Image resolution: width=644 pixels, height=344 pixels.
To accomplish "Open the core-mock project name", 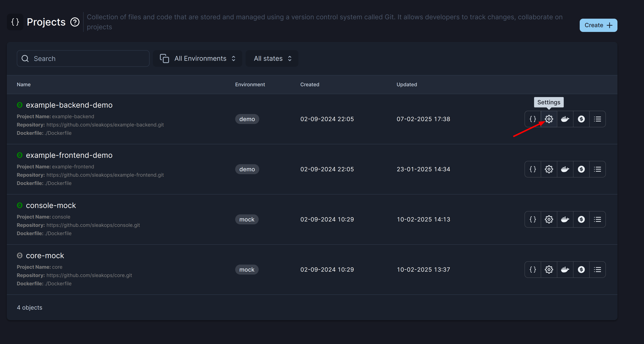I will [x=45, y=255].
